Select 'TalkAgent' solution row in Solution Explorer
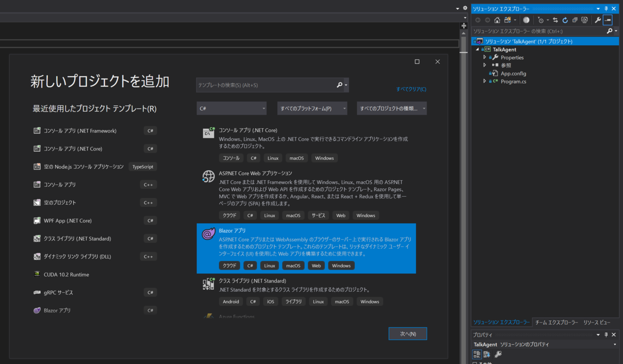Viewport: 623px width, 364px height. (x=545, y=42)
